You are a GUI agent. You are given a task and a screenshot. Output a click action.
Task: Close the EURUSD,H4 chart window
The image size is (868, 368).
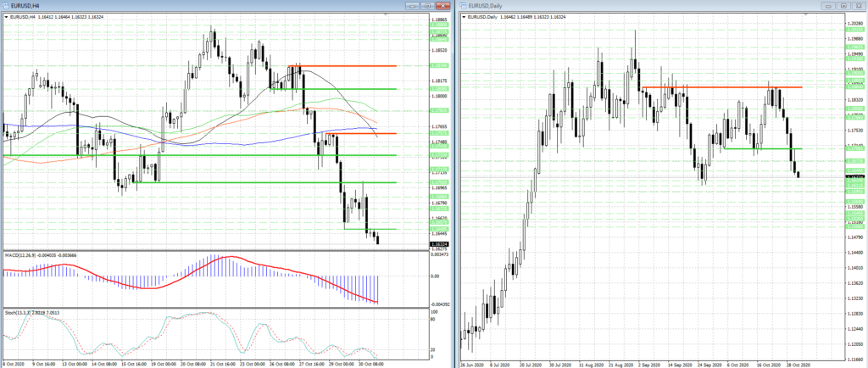click(x=442, y=6)
